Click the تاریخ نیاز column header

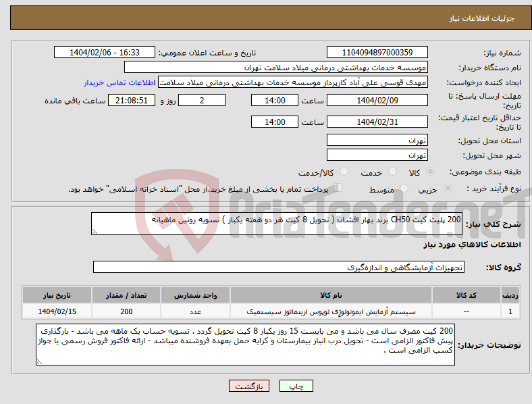[57, 295]
